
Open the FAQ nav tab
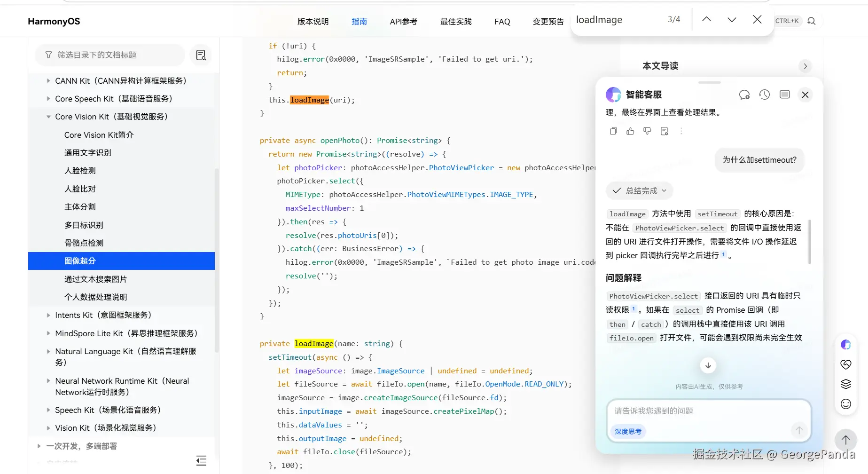502,22
